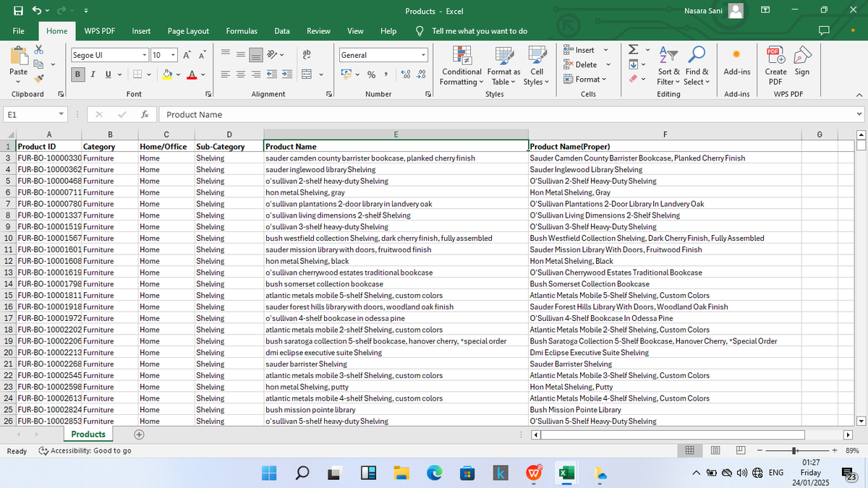868x488 pixels.
Task: Click Decrease Decimal icon
Action: [422, 74]
